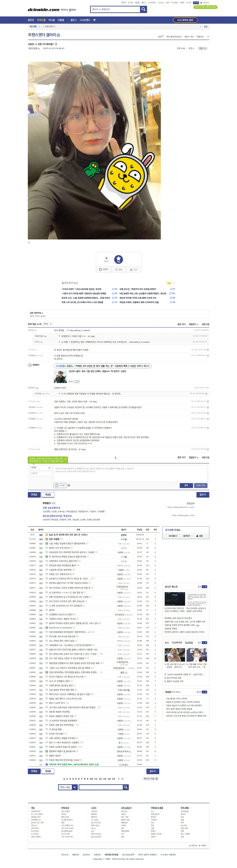The height and width of the screenshot is (868, 237).
Task: Click the next arrow in 실시간 인기 뉴스 header
Action: (174, 283)
